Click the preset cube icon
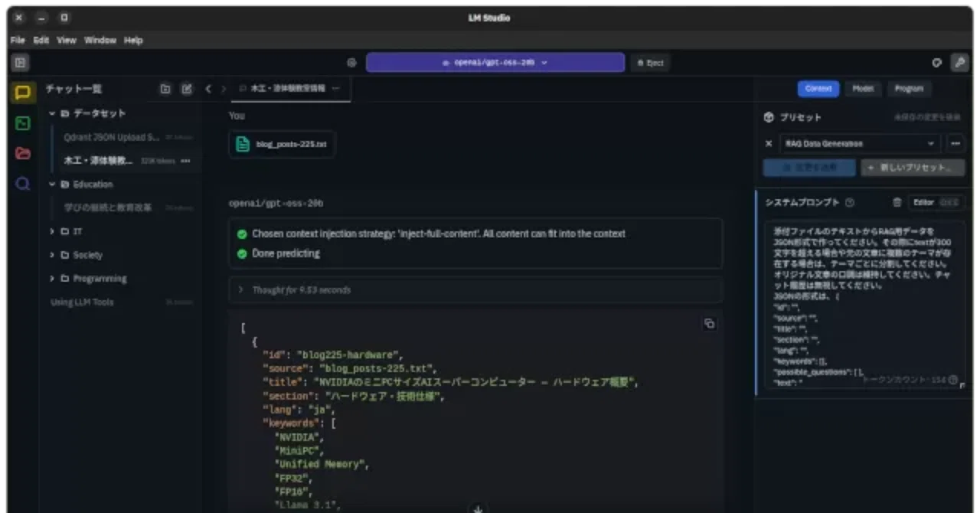Screen dimensions: 980x513 coord(769,117)
